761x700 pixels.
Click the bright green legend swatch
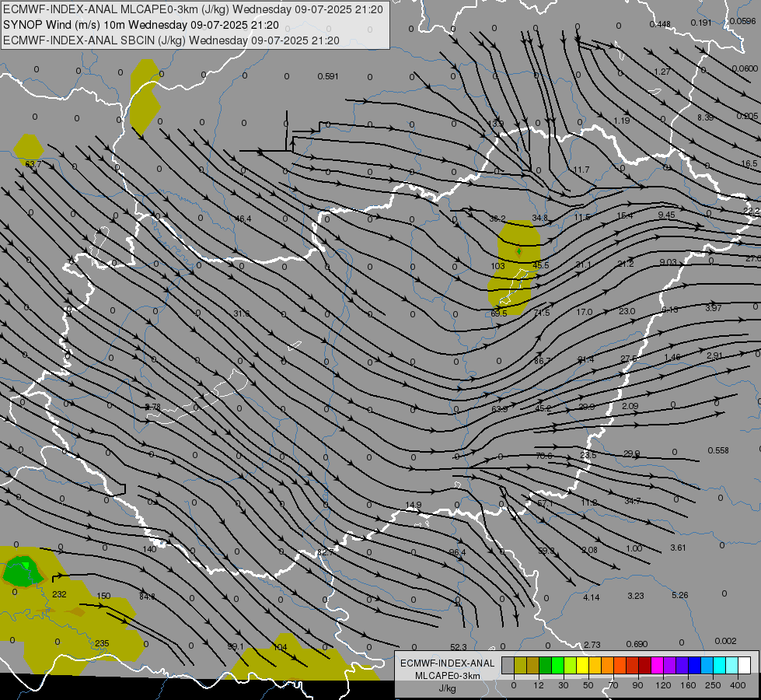(x=557, y=666)
